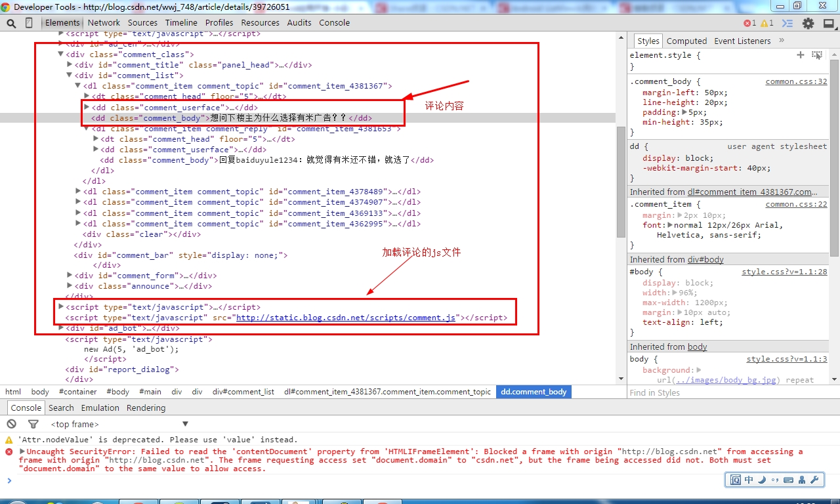Click the yellow warning icon beside Attr.nodeValue message
Screen dimensions: 840x504
[9, 440]
